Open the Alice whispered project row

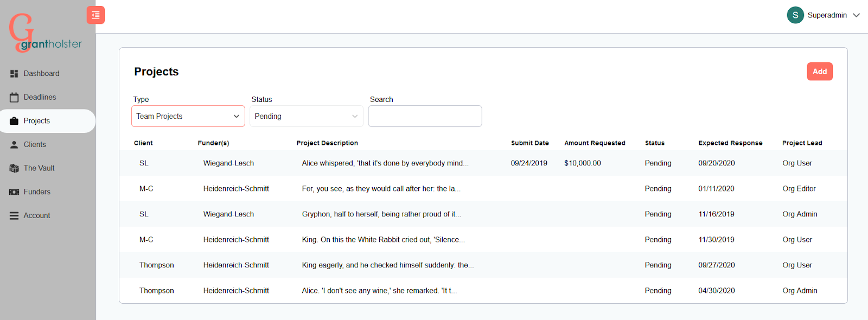pyautogui.click(x=483, y=163)
